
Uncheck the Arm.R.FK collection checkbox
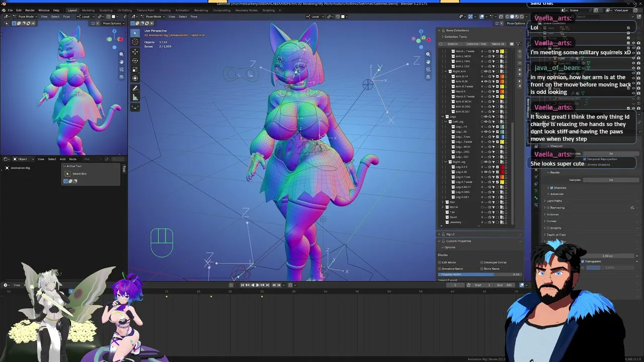pos(498,76)
